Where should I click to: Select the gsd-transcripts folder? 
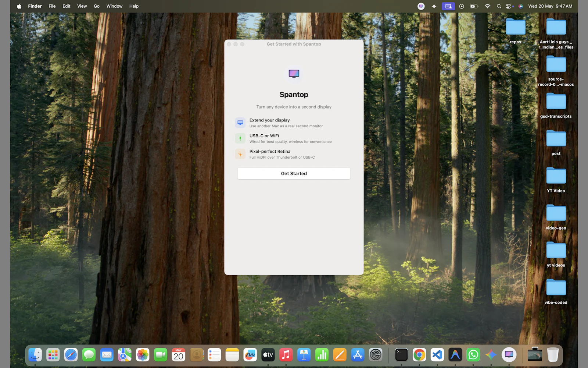[556, 102]
